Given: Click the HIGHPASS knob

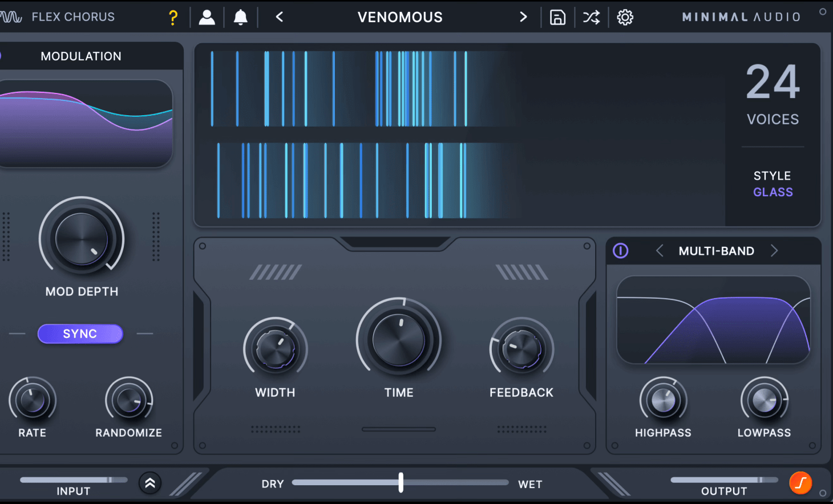Looking at the screenshot, I should (x=663, y=400).
